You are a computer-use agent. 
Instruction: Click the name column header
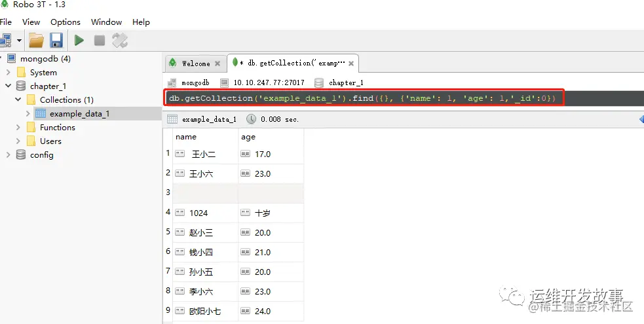coord(205,137)
